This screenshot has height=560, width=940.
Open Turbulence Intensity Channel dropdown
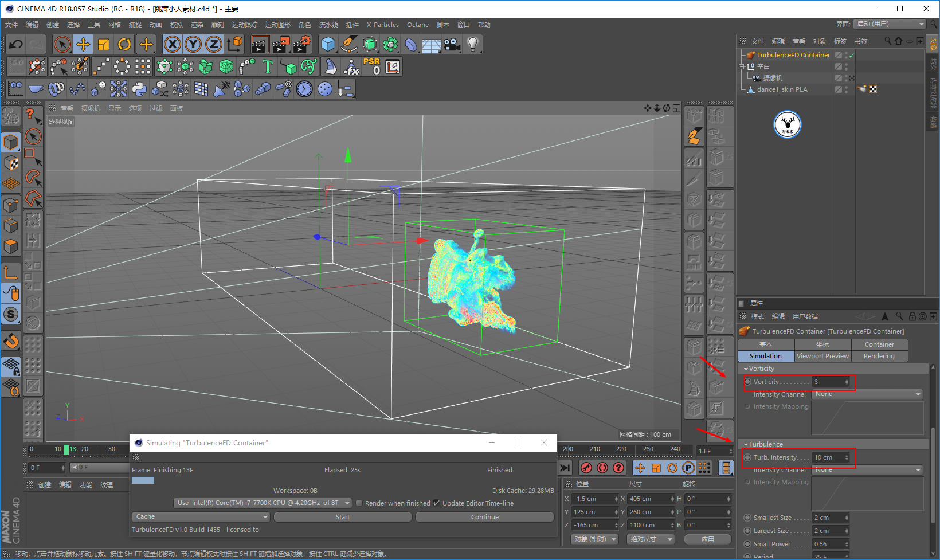tap(867, 470)
